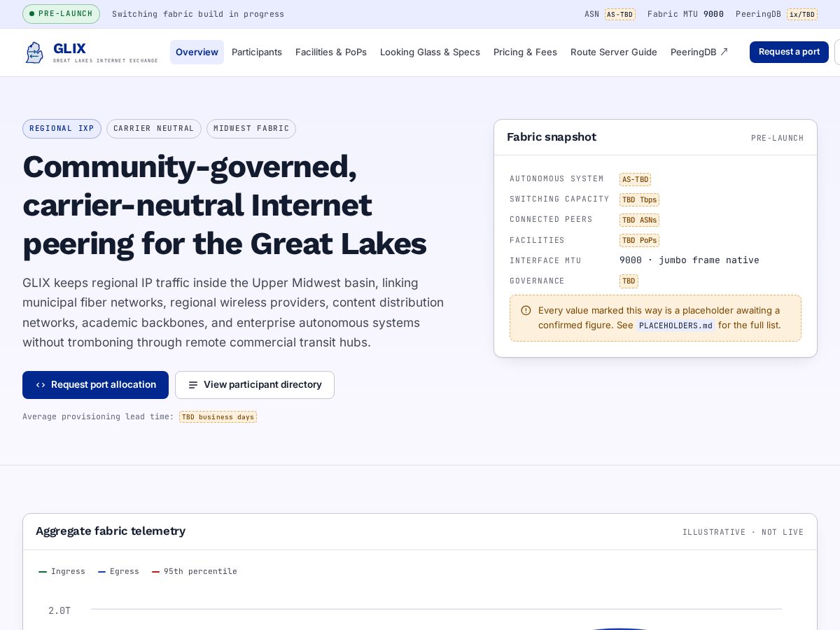Click the GLIX logo icon
The height and width of the screenshot is (630, 840).
(34, 52)
